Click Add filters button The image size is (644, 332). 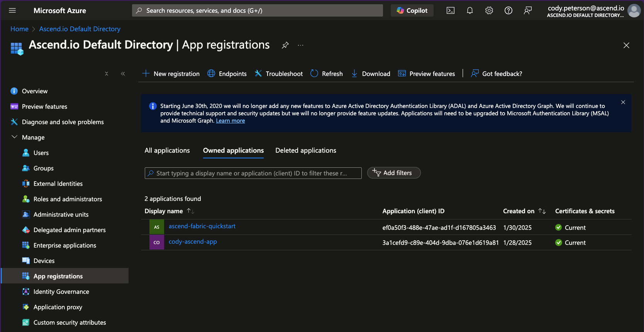click(394, 173)
